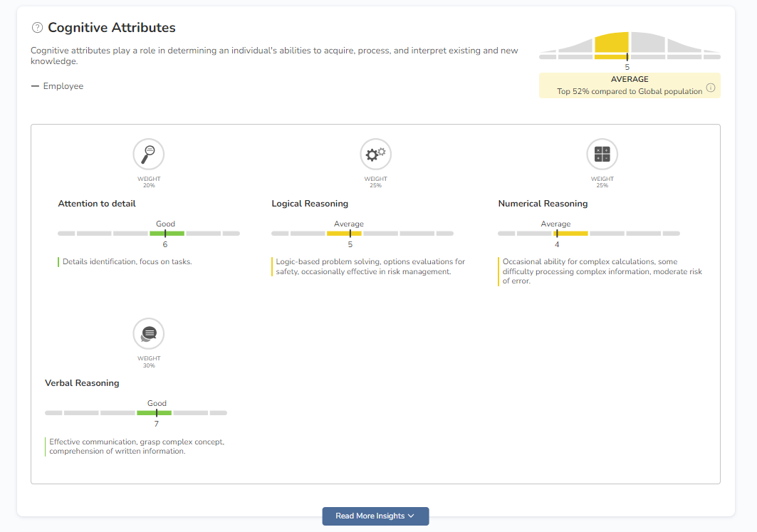Click the Verbal Reasoning score bar
Screen dimensions: 757x532
[x=136, y=413]
